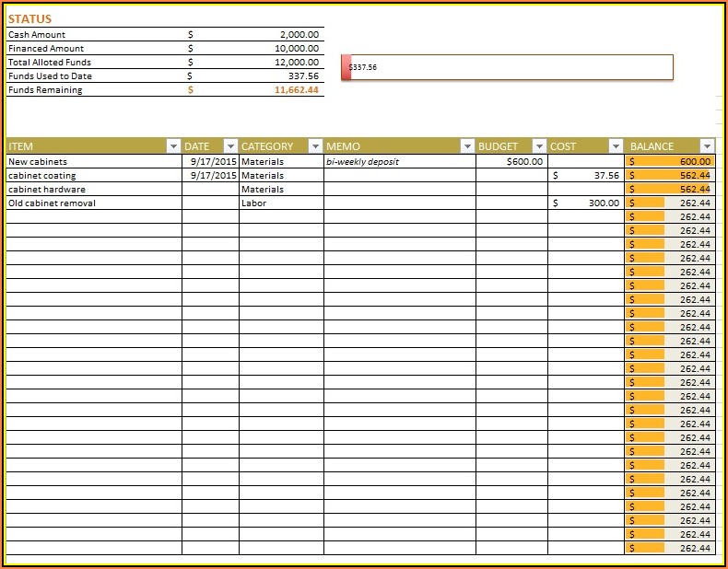The image size is (728, 569).
Task: Select the 'New cabinets' item cell
Action: (94, 161)
